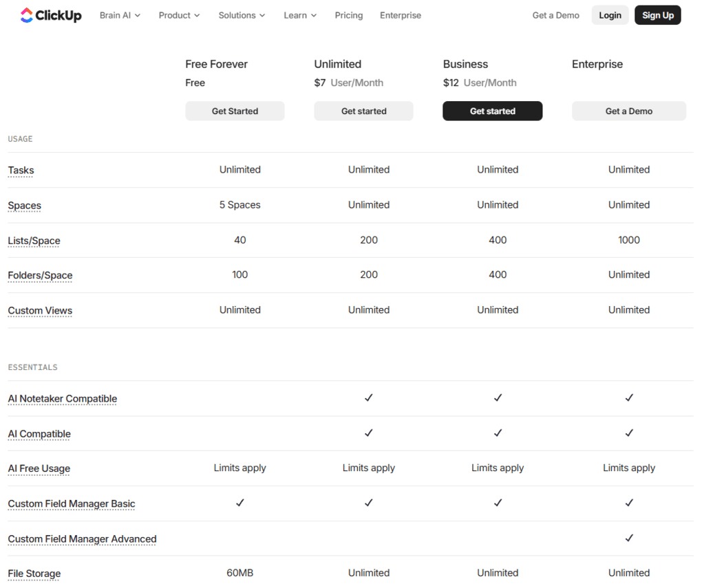This screenshot has height=588, width=702.
Task: Click the Login button
Action: (610, 14)
